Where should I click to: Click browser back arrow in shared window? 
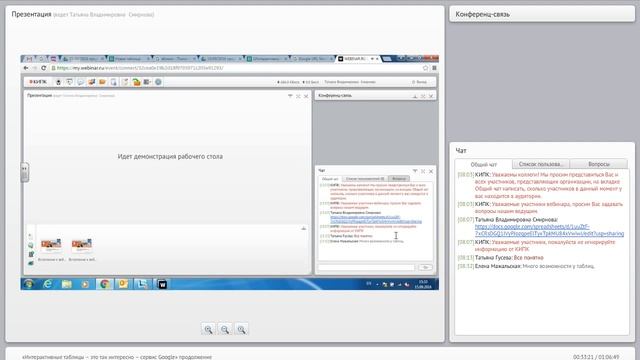(26, 68)
